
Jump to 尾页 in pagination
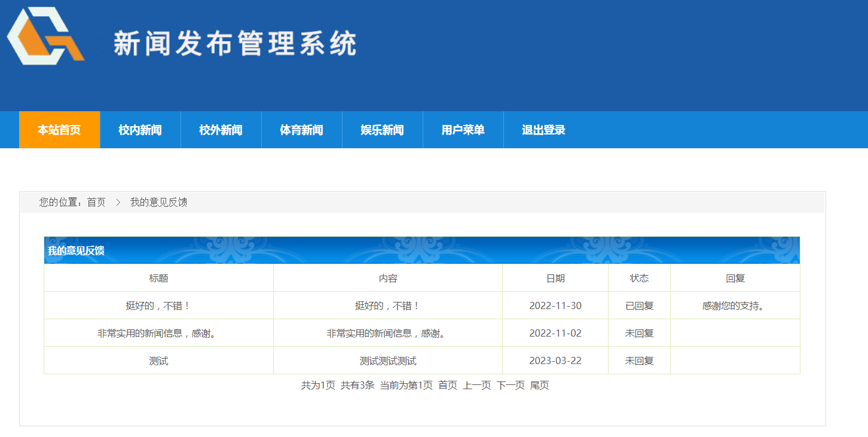point(540,385)
